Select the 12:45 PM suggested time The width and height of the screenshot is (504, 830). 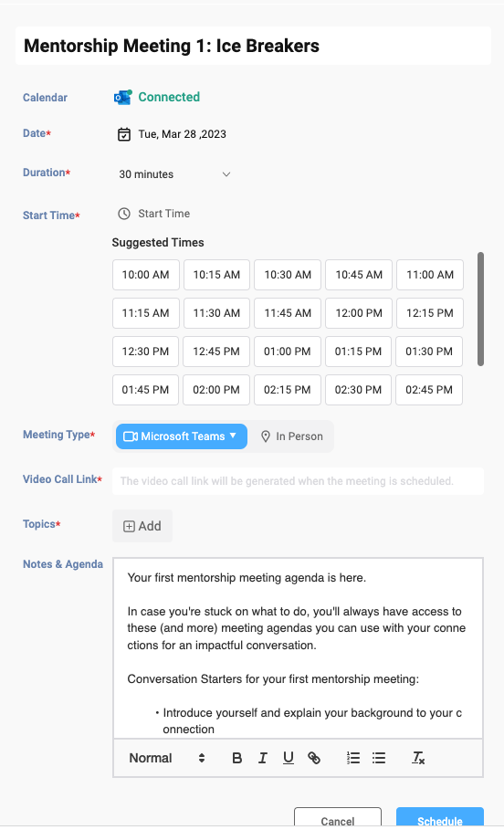click(x=216, y=352)
